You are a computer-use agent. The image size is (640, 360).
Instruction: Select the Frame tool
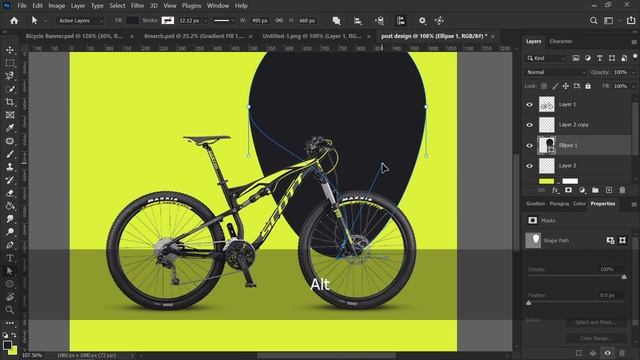point(10,115)
